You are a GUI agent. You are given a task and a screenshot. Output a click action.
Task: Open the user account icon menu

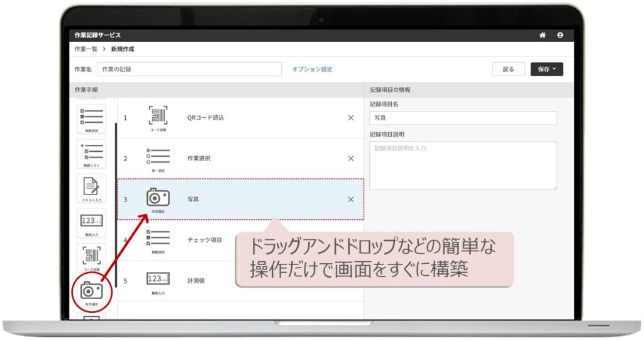(x=560, y=35)
